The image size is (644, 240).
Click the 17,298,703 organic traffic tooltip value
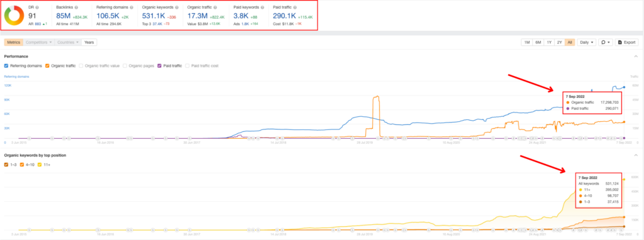609,102
